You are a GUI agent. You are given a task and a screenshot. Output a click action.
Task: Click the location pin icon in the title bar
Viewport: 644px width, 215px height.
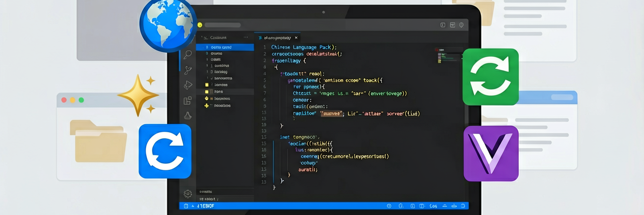(461, 25)
